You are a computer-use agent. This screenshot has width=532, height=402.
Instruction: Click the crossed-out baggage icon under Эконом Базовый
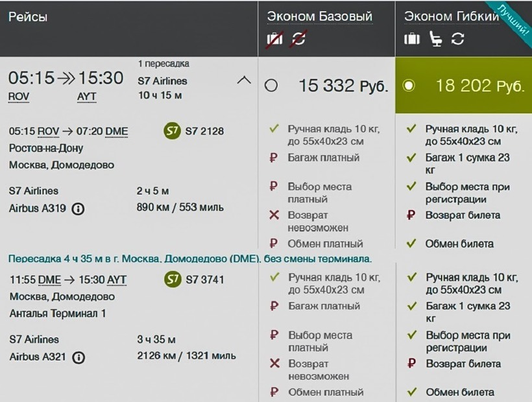[x=275, y=39]
